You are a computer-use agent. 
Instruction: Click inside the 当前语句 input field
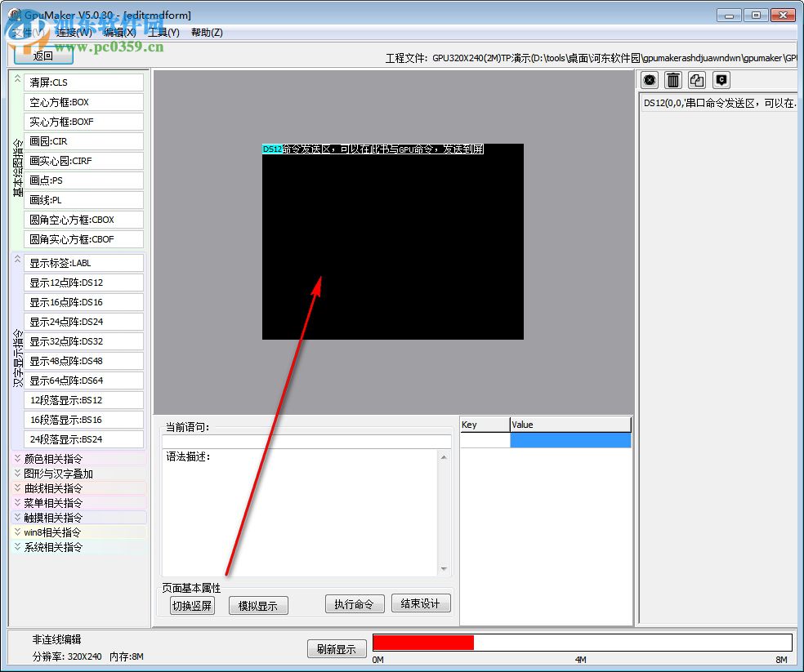(x=306, y=441)
